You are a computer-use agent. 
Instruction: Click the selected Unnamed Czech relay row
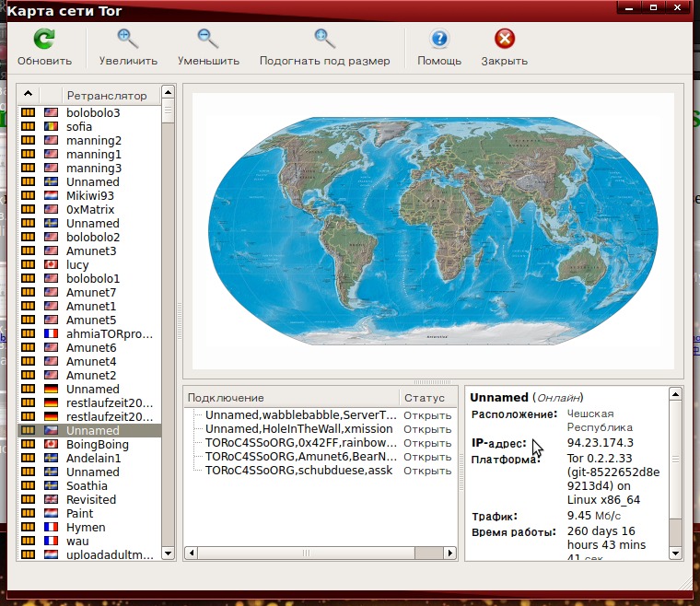coord(89,430)
